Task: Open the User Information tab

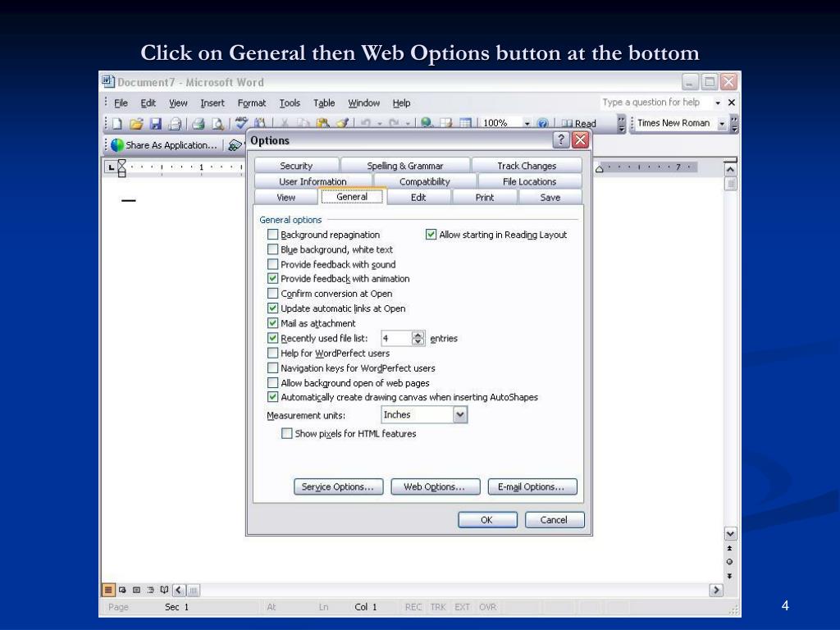Action: [x=313, y=181]
